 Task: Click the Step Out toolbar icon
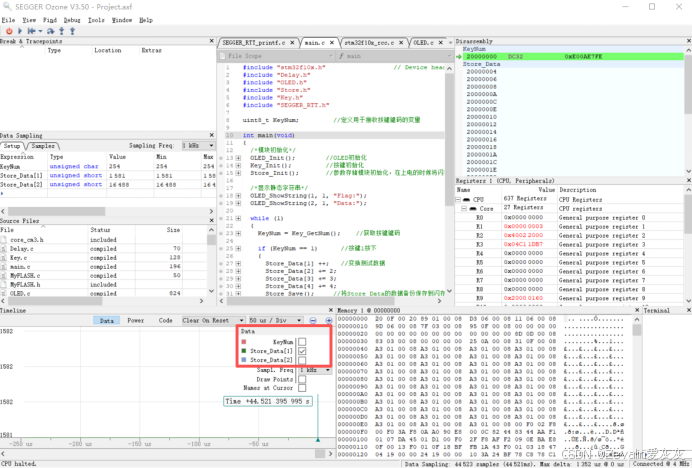pyautogui.click(x=72, y=31)
